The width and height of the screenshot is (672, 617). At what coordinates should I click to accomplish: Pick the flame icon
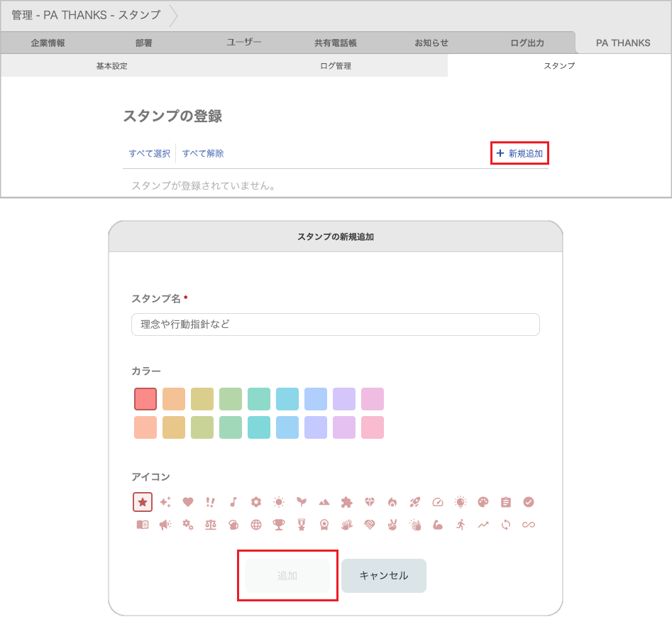coord(392,502)
